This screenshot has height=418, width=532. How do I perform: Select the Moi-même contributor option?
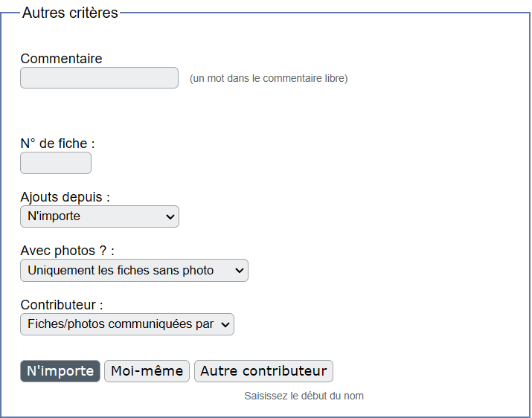click(147, 371)
